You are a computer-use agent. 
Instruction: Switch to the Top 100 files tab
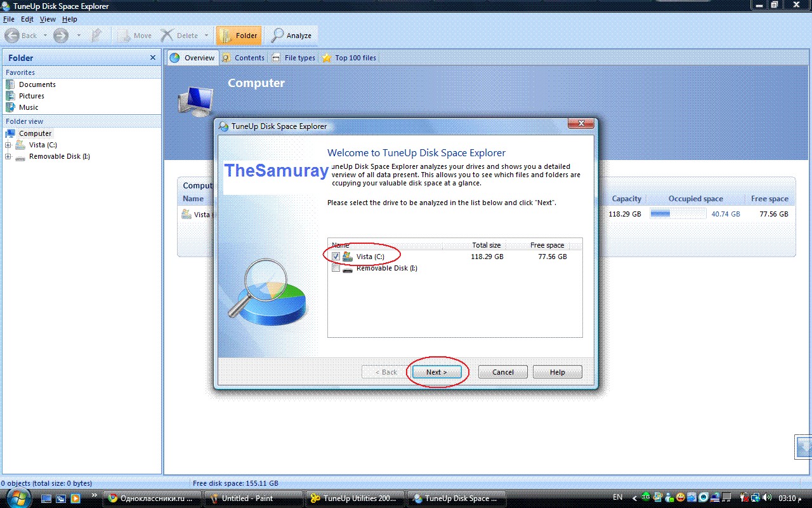[349, 58]
